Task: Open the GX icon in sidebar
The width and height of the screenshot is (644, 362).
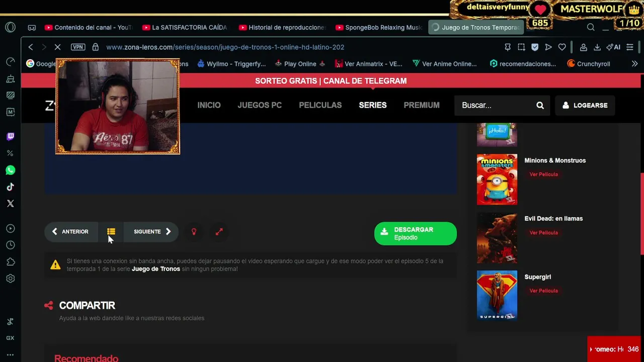Action: click(10, 338)
